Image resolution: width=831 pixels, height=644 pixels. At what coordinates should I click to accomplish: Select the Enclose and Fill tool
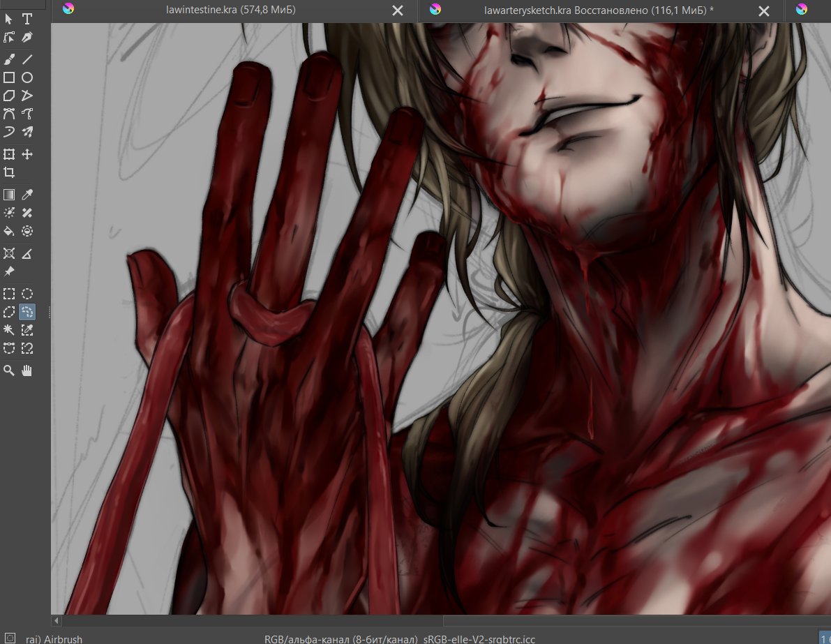tap(27, 231)
